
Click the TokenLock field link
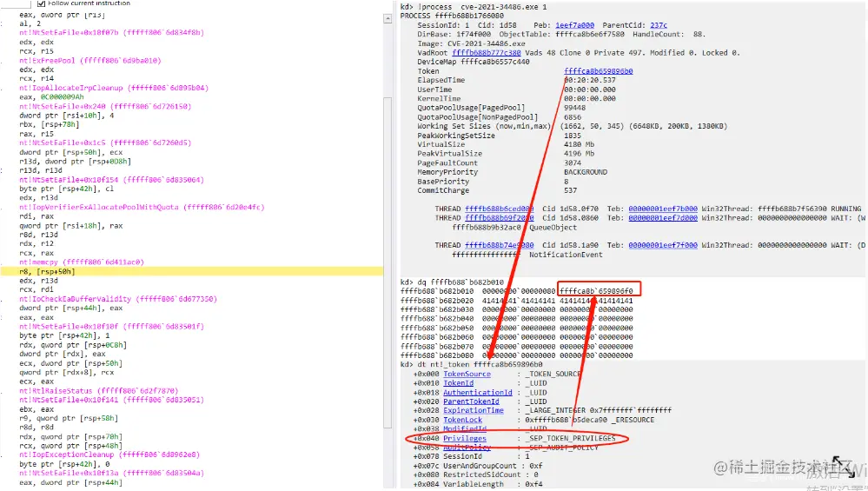point(463,420)
